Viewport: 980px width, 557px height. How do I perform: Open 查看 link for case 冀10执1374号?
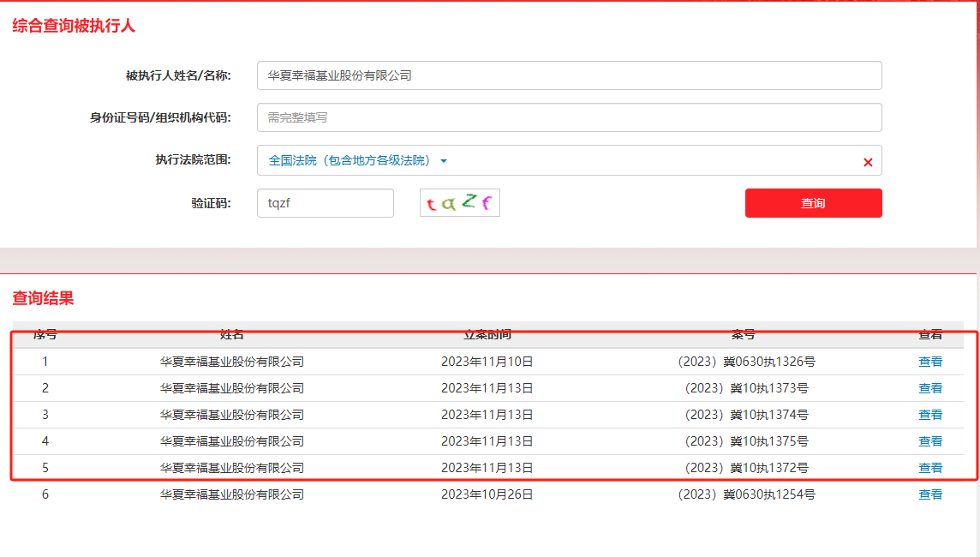(930, 415)
